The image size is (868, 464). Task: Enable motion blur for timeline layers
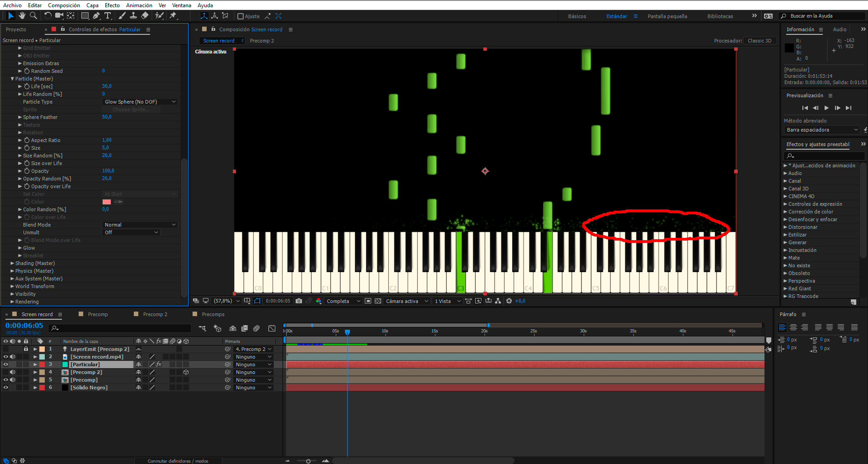[256, 328]
